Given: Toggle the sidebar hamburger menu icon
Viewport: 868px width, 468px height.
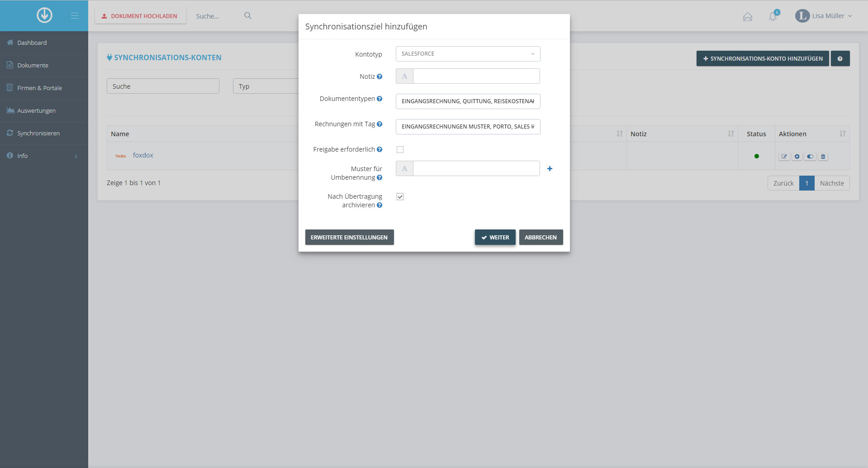Looking at the screenshot, I should point(75,16).
